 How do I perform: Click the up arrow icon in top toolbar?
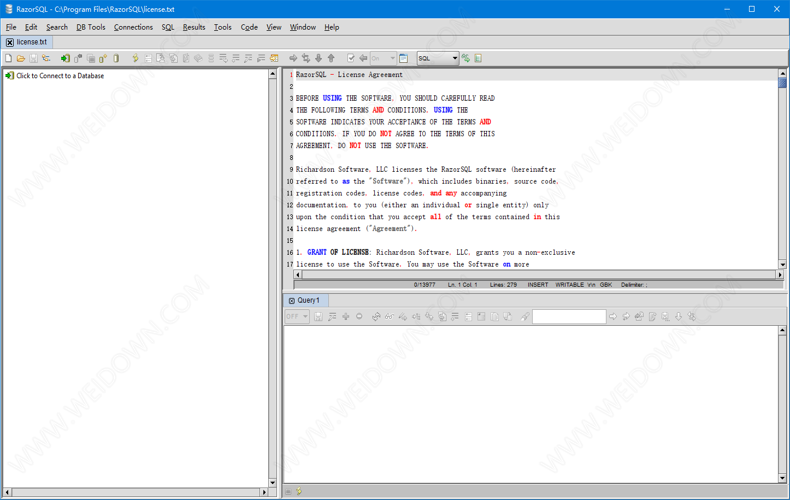331,58
